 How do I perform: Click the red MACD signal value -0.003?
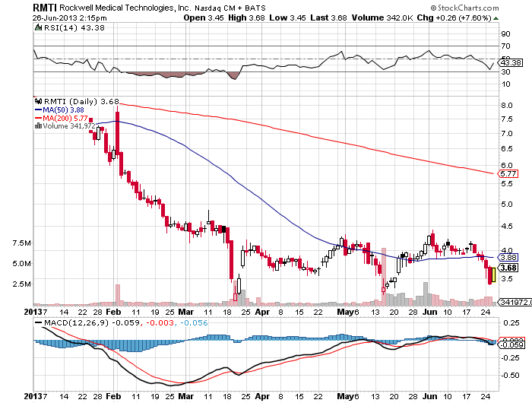point(160,322)
